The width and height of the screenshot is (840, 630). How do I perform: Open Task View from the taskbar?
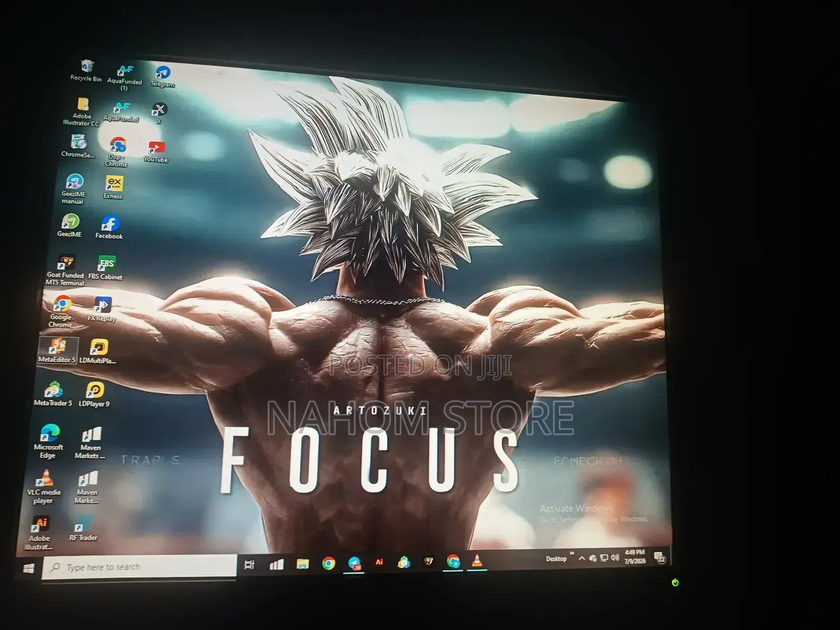(x=250, y=564)
